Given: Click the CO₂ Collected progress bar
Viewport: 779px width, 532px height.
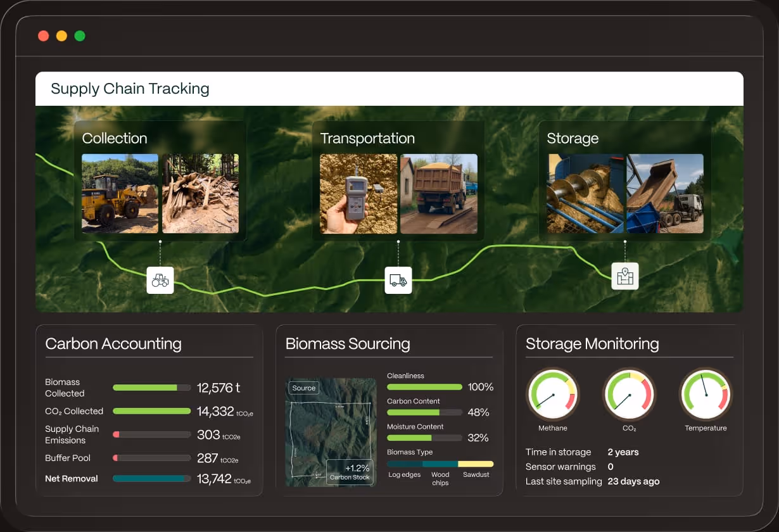Looking at the screenshot, I should [152, 411].
